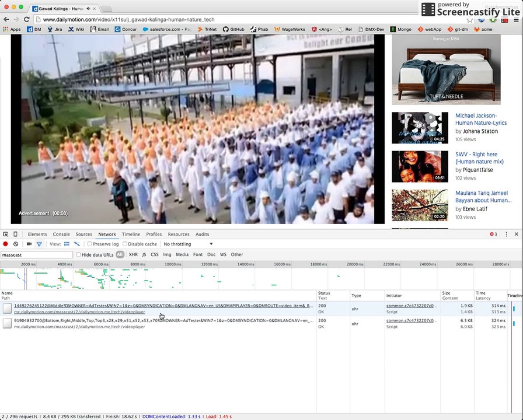The image size is (523, 420).
Task: Filter requests by XHR
Action: point(133,255)
